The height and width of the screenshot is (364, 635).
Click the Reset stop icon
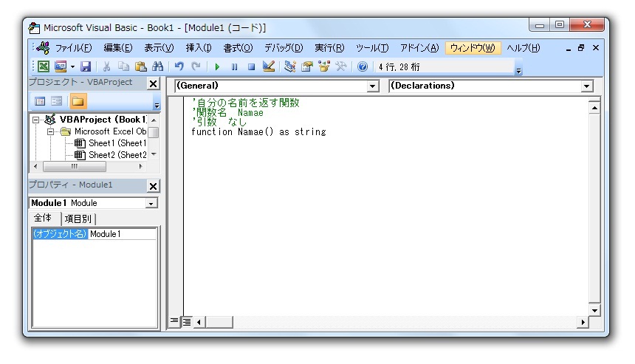(252, 66)
